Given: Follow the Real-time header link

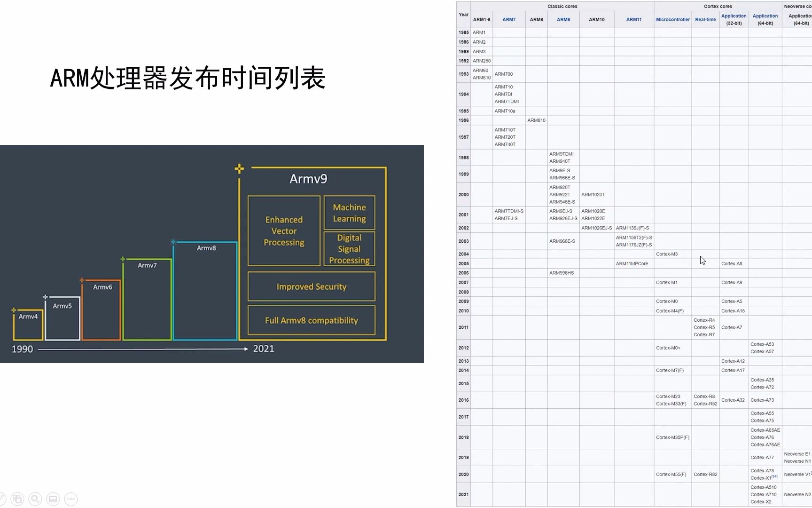Looking at the screenshot, I should pos(705,19).
